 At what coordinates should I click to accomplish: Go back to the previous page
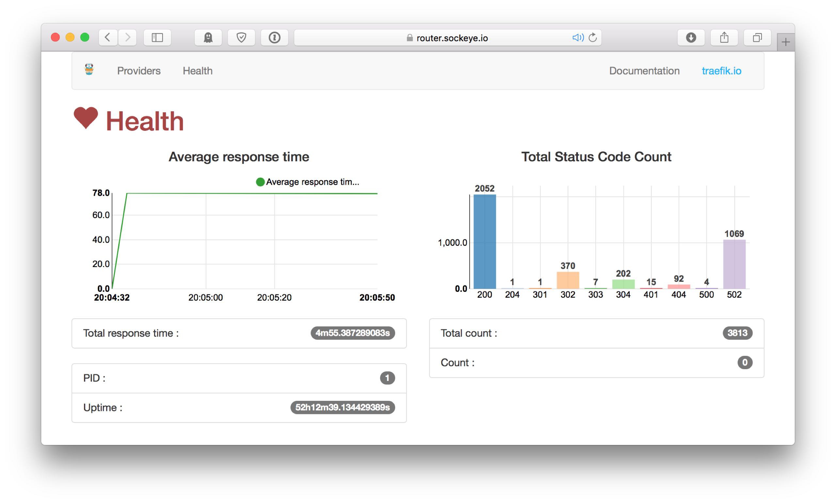pyautogui.click(x=108, y=37)
